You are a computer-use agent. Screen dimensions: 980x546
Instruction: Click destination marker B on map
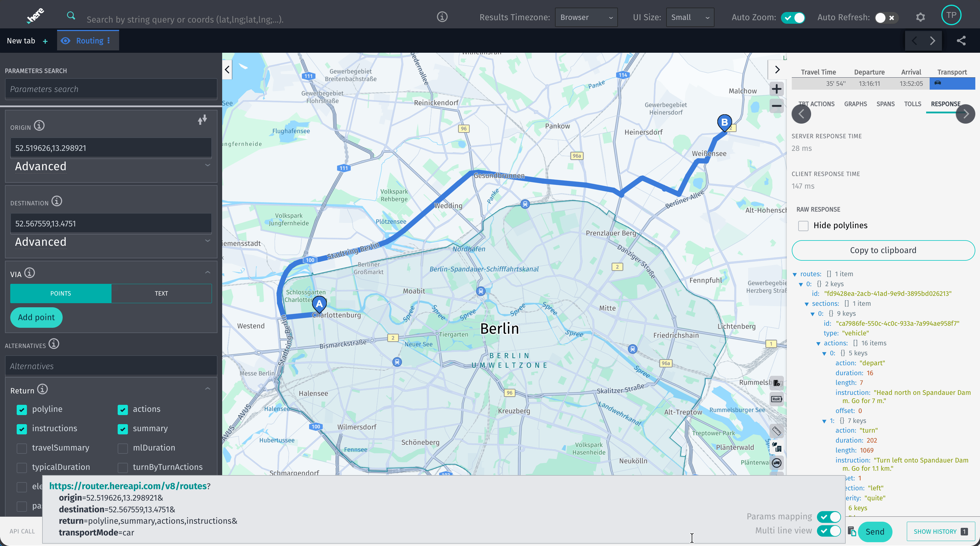724,123
